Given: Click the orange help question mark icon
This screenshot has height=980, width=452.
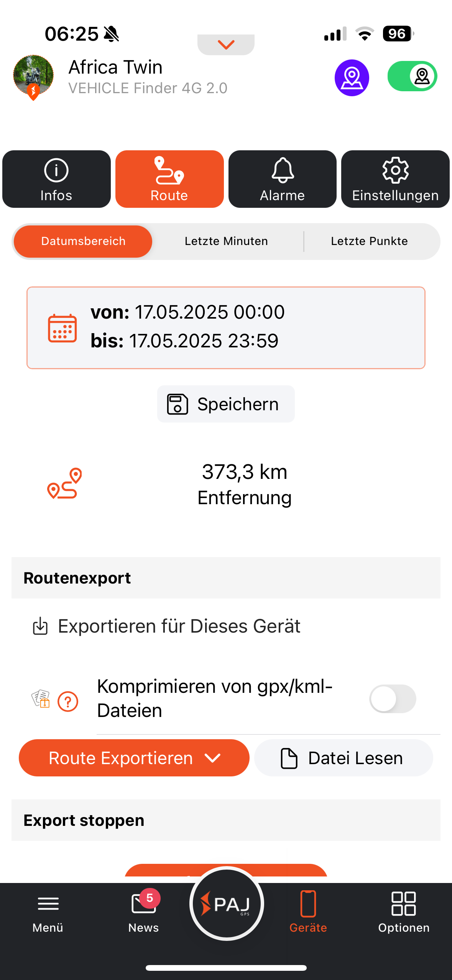Looking at the screenshot, I should click(68, 701).
